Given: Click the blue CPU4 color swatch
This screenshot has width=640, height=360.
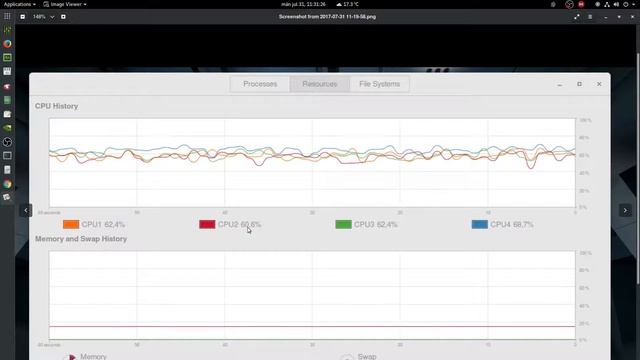Looking at the screenshot, I should click(480, 224).
